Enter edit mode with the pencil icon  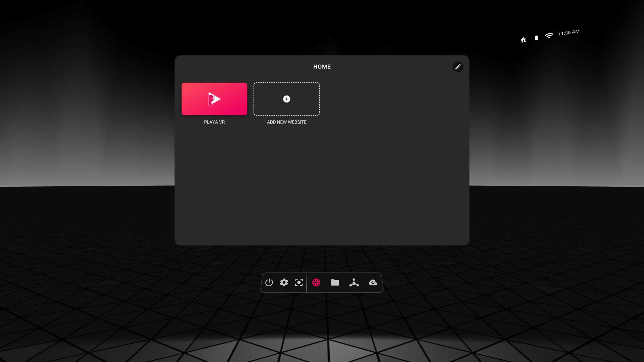(458, 67)
